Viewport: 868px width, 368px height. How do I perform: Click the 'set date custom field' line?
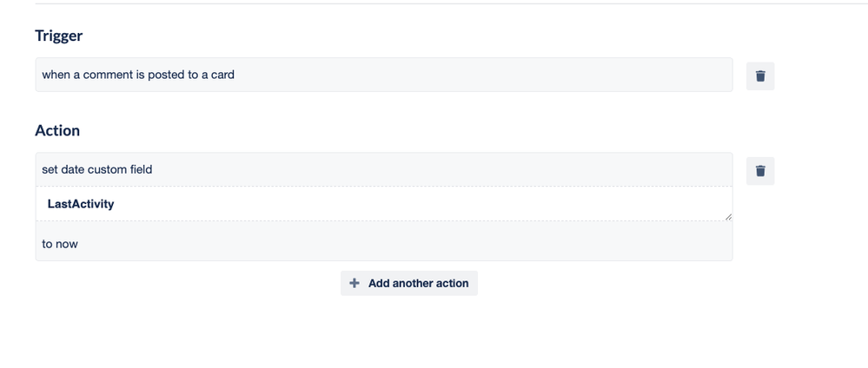pos(96,169)
